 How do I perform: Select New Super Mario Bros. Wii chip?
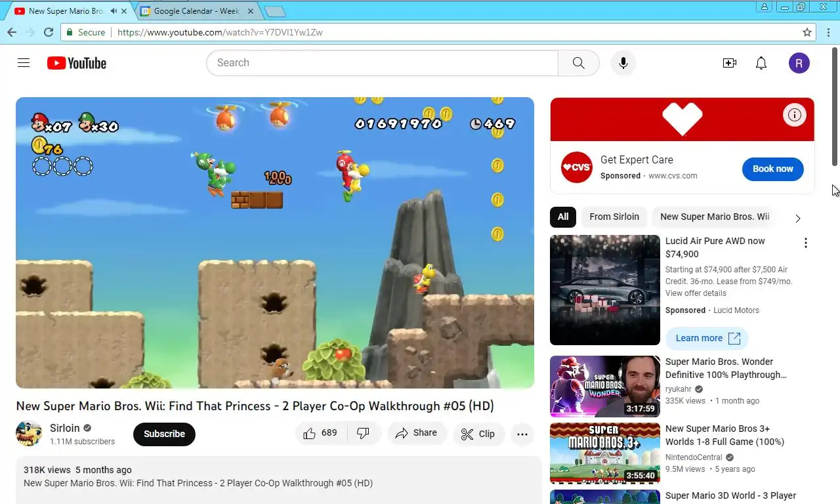715,217
